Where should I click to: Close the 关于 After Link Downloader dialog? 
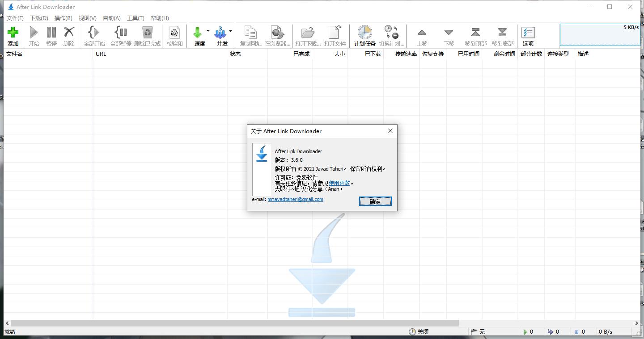(390, 131)
